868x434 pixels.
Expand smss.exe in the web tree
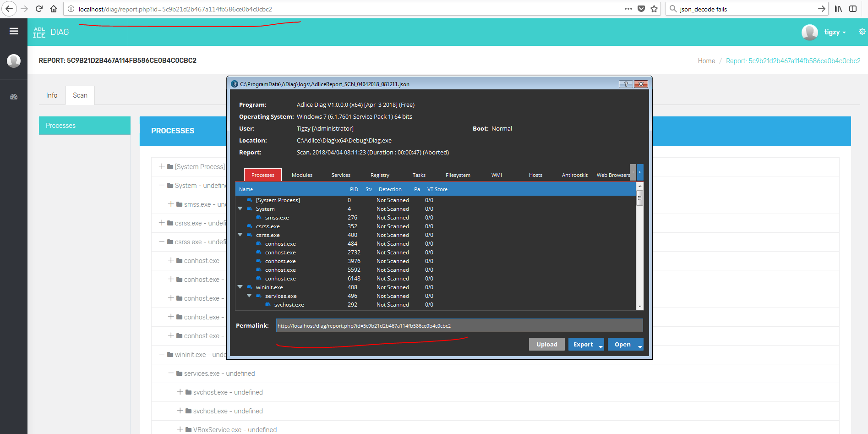171,204
